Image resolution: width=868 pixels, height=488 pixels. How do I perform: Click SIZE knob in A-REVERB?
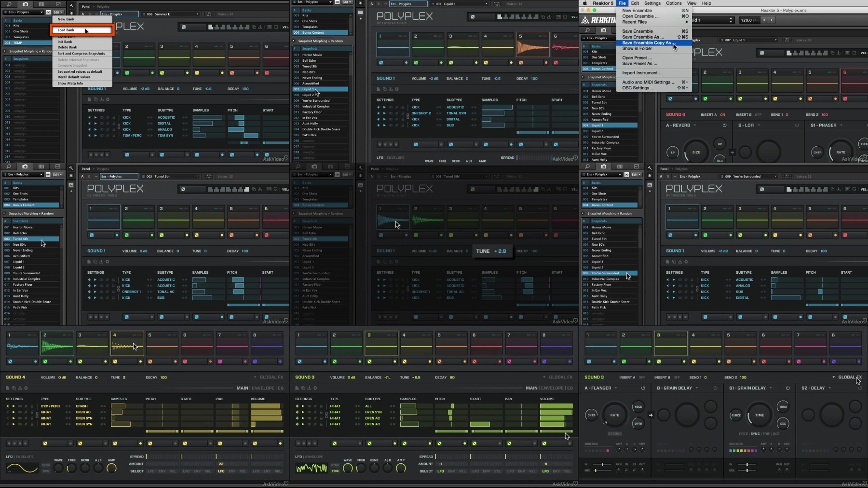tap(696, 153)
